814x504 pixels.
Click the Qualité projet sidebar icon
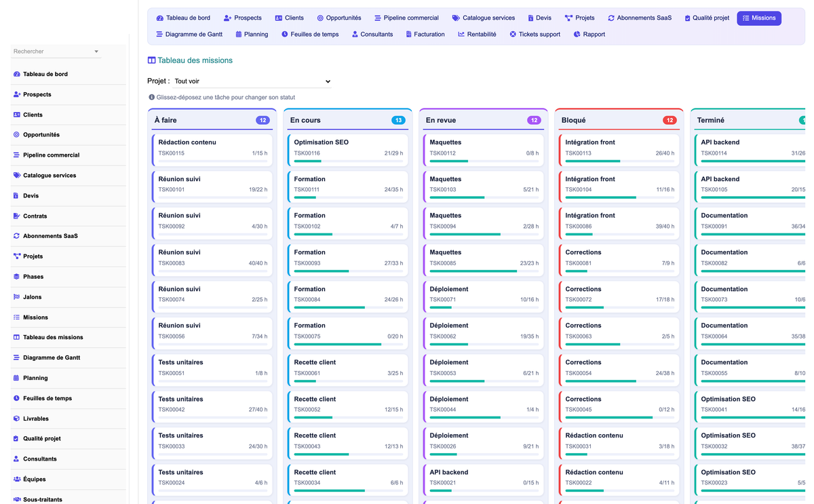[x=16, y=438]
